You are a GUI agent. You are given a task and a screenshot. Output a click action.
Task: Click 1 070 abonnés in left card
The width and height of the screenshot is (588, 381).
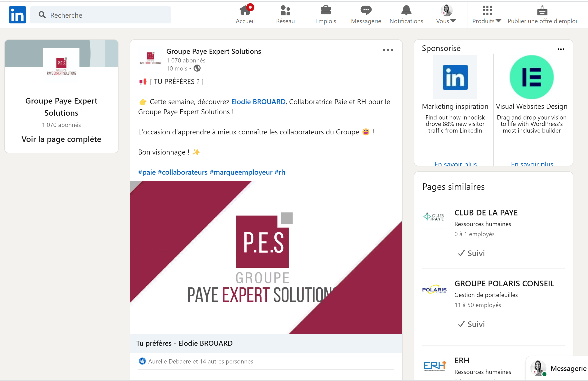pos(61,125)
